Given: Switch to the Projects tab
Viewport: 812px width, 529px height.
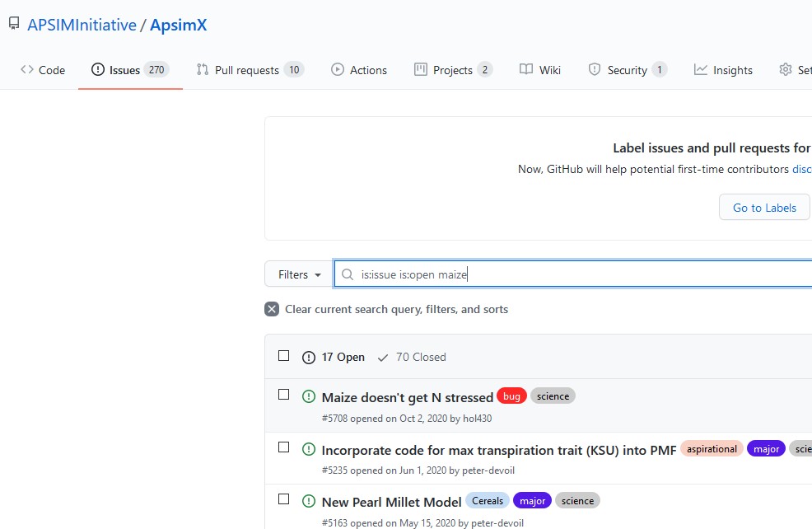Looking at the screenshot, I should click(453, 70).
